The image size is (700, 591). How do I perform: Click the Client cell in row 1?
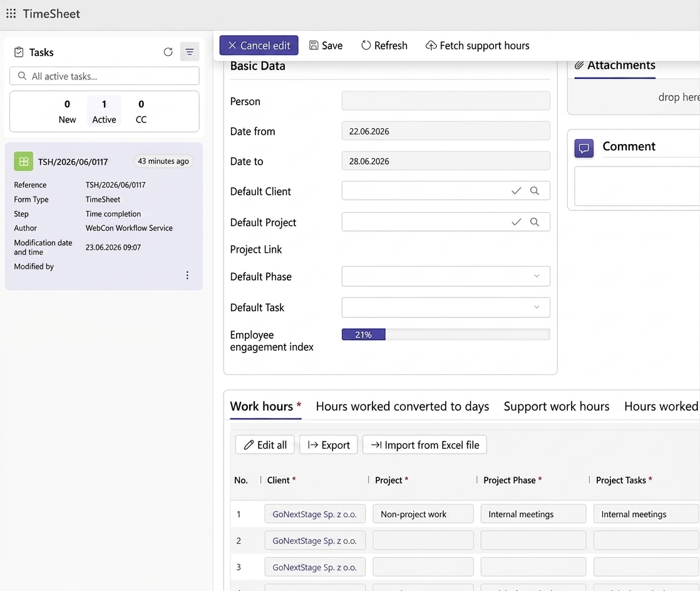(x=315, y=514)
